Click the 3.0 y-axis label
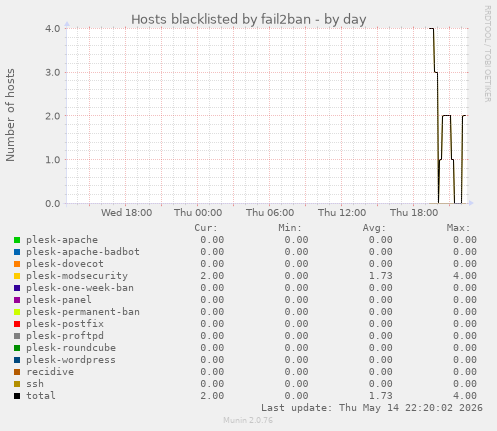This screenshot has height=431, width=497. (x=53, y=72)
